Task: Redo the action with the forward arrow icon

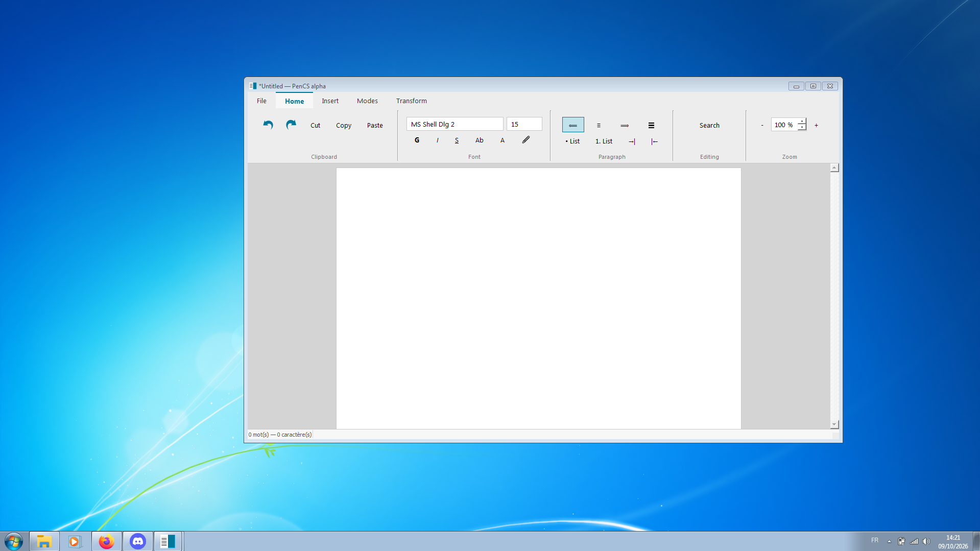Action: pyautogui.click(x=291, y=125)
